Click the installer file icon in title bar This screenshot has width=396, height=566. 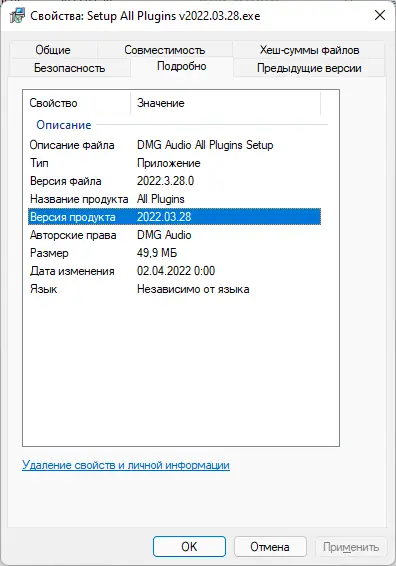17,16
